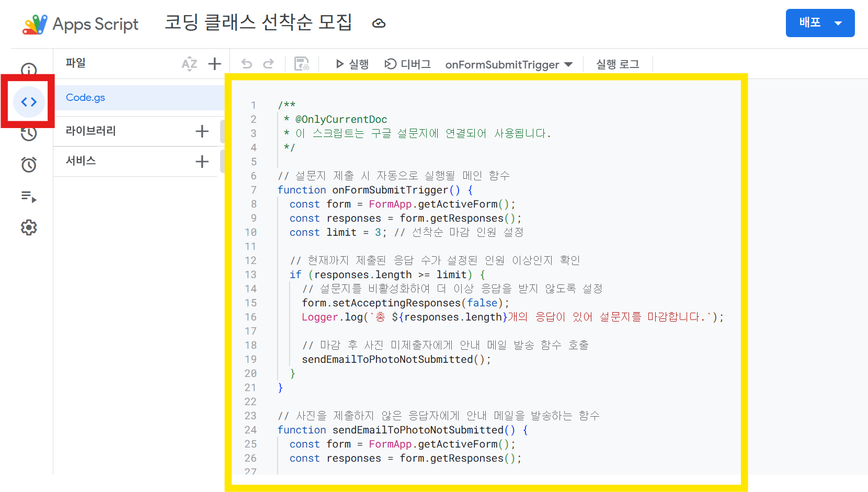Click 'function sendEmailToPhotoNotSubmitted() {' on line 24
The image size is (868, 492).
click(403, 430)
